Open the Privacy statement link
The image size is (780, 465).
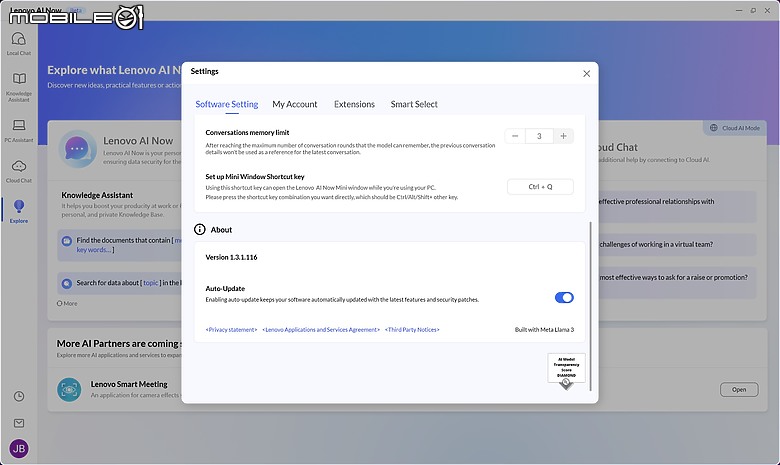point(231,330)
